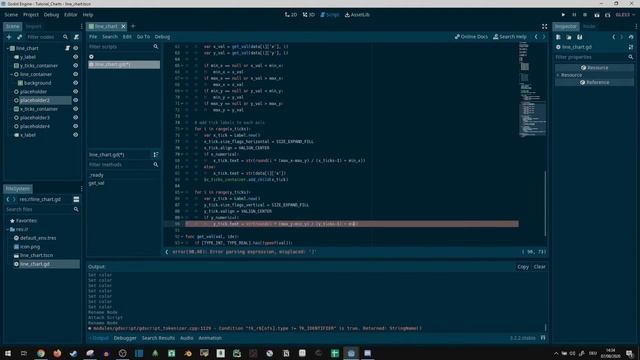Viewport: 640px width, 360px height.
Task: Toggle visibility of line_chart node
Action: pos(76,48)
